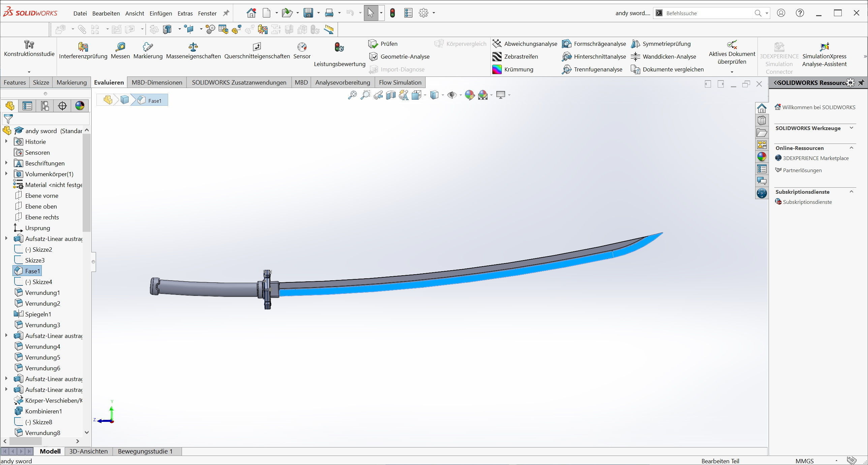Open the PropertyManager tab
This screenshot has height=465, width=868.
coord(27,106)
